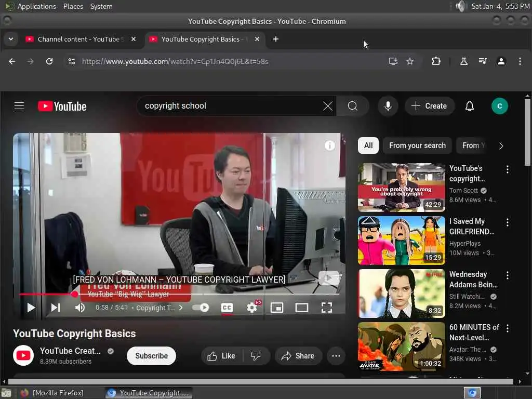Open the System menu
This screenshot has height=399, width=532.
101,6
